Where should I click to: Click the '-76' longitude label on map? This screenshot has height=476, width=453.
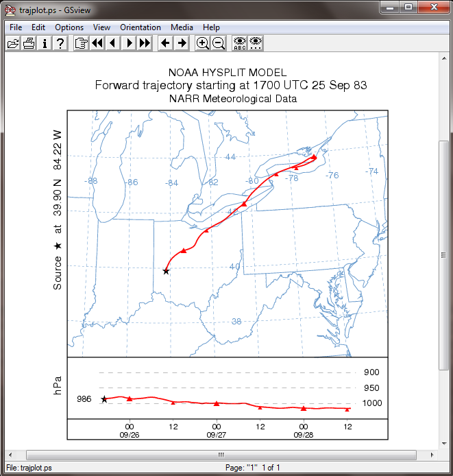click(332, 175)
